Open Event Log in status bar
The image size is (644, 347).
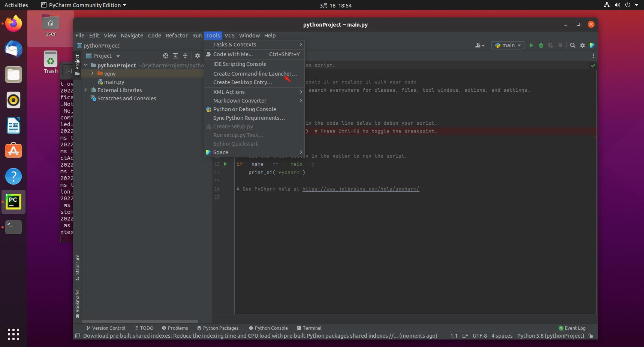pos(572,328)
